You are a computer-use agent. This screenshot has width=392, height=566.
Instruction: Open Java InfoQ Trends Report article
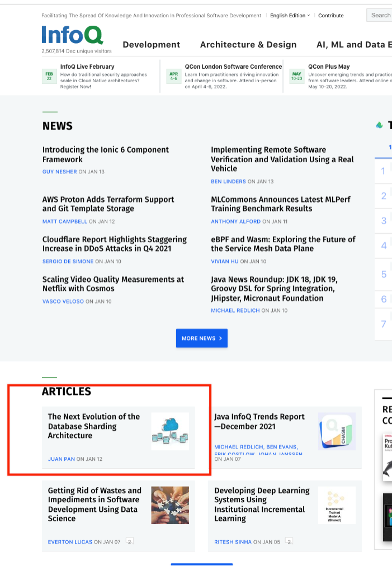click(x=259, y=421)
